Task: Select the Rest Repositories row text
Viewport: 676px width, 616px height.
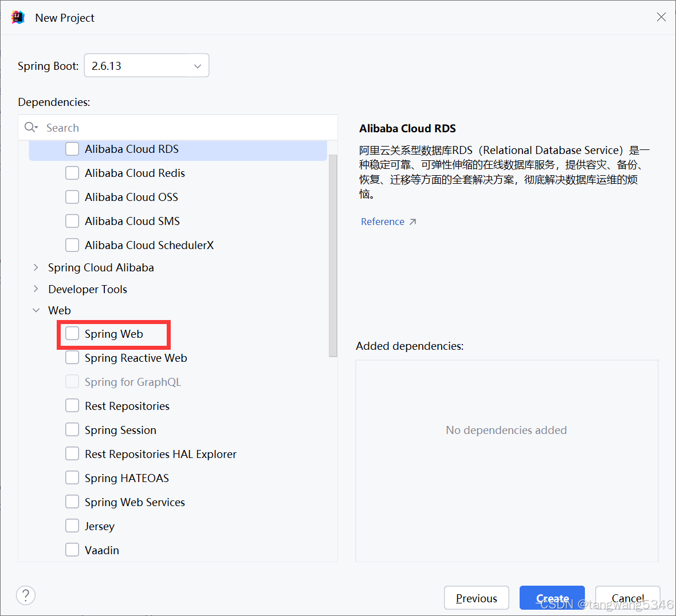Action: coord(127,406)
